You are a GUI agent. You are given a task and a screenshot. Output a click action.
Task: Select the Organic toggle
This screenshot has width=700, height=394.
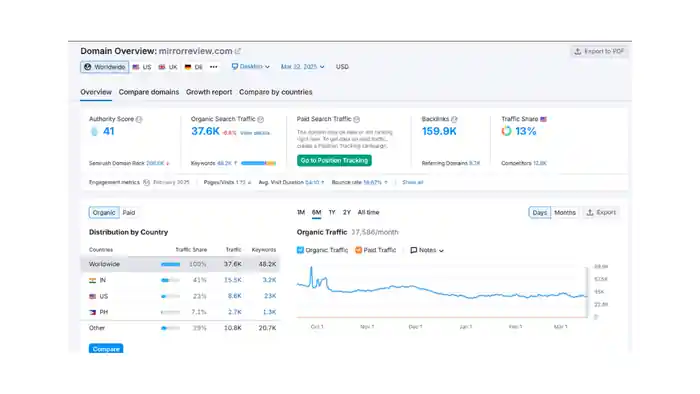(x=104, y=213)
